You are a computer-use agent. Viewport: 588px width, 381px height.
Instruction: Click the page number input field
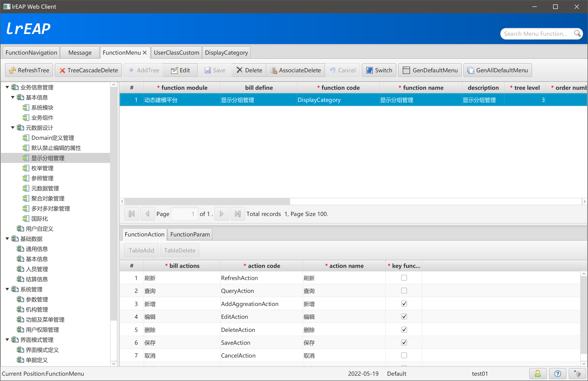184,214
